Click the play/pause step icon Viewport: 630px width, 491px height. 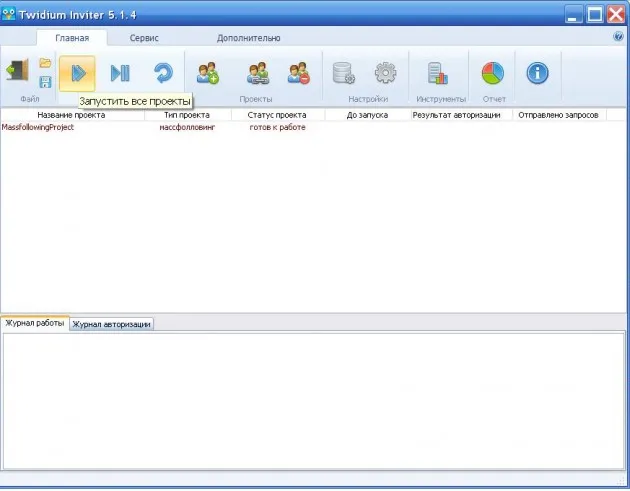coord(120,74)
